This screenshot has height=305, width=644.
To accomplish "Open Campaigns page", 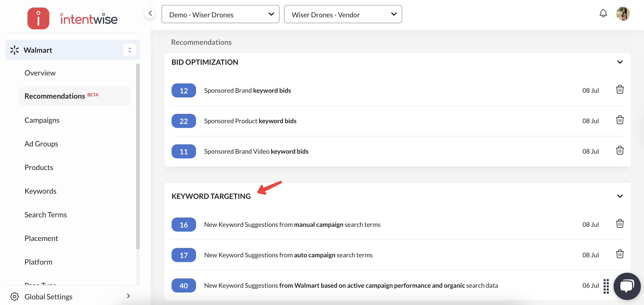I will click(42, 120).
